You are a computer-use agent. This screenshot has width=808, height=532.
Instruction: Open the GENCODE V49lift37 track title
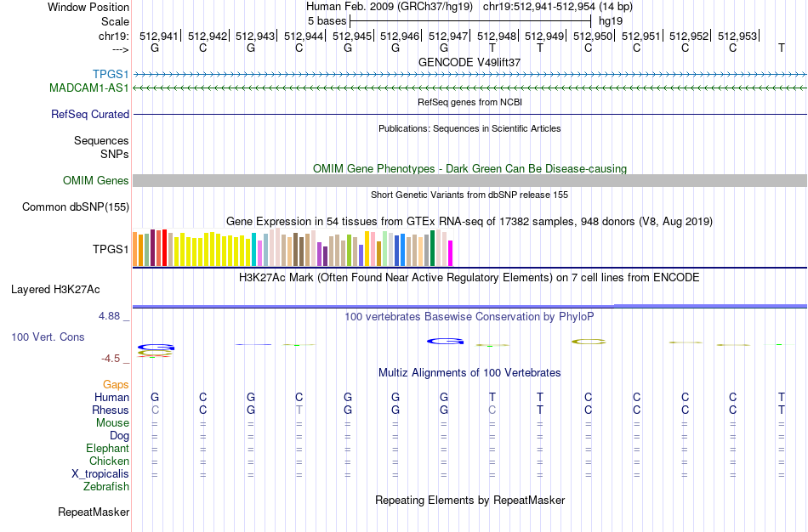(x=469, y=62)
